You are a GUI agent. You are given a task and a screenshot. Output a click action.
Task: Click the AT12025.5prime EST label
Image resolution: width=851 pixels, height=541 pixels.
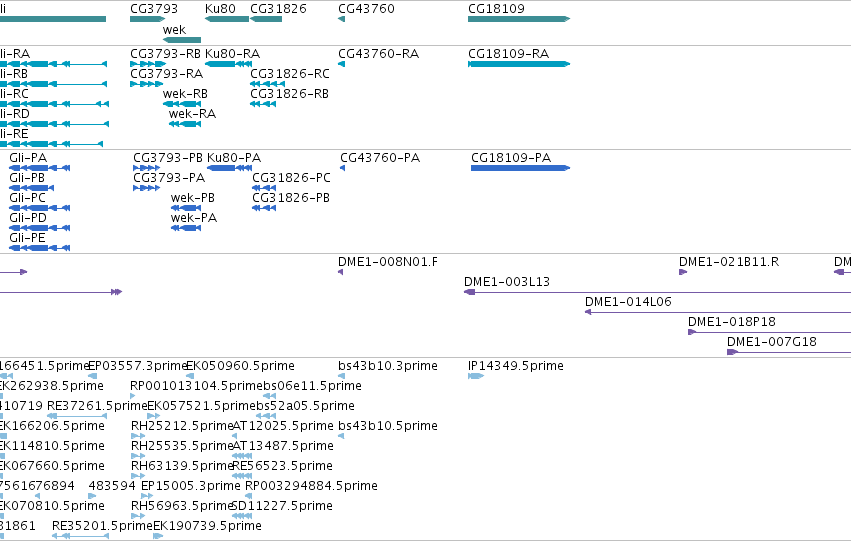[x=283, y=427]
